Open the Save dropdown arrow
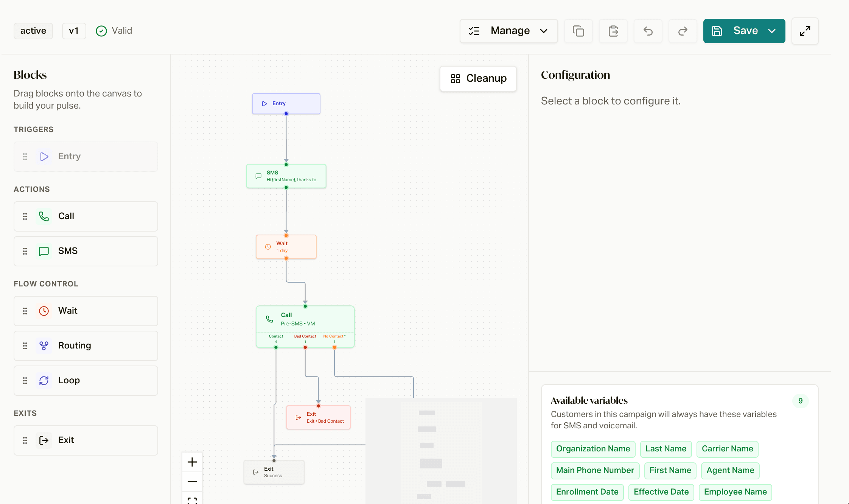The width and height of the screenshot is (849, 504). click(x=772, y=31)
